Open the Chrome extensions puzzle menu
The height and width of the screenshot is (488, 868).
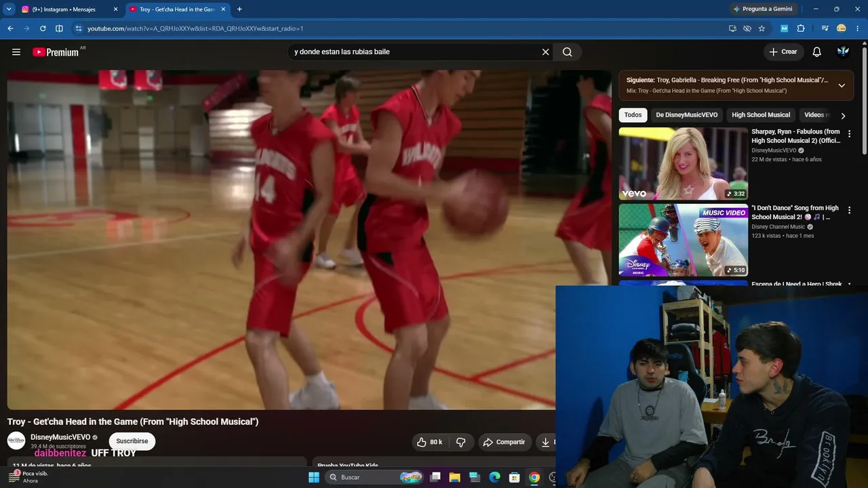click(801, 28)
